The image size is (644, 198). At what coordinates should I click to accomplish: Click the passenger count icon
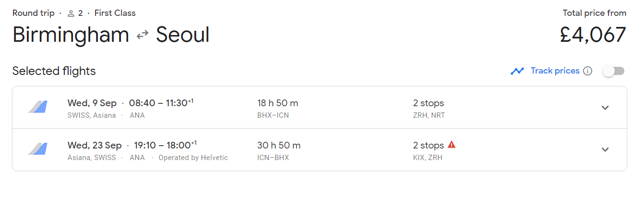(71, 13)
